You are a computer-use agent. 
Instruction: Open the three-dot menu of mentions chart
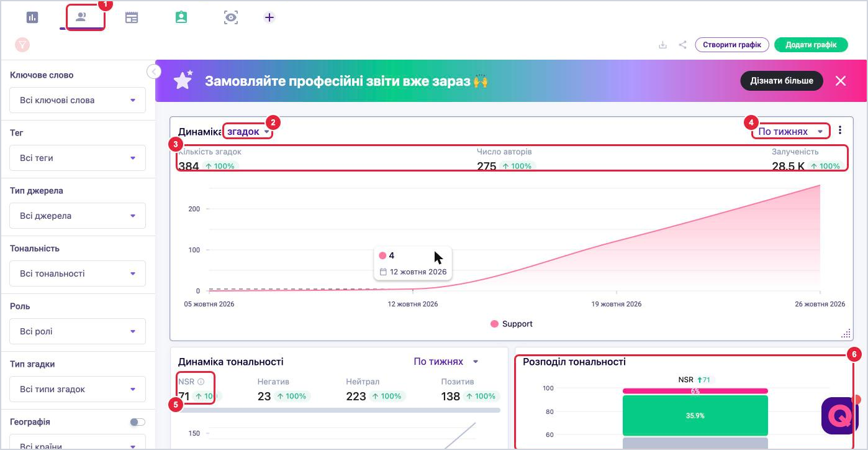tap(840, 130)
